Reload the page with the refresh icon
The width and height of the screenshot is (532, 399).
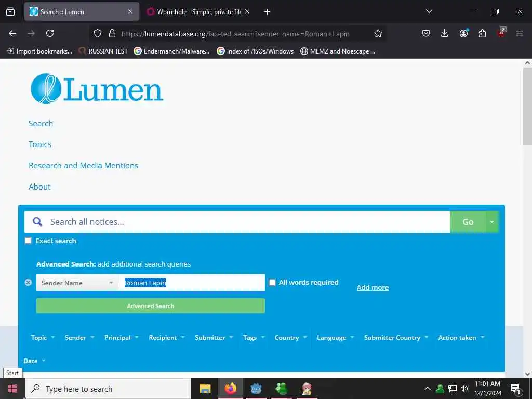(x=50, y=33)
